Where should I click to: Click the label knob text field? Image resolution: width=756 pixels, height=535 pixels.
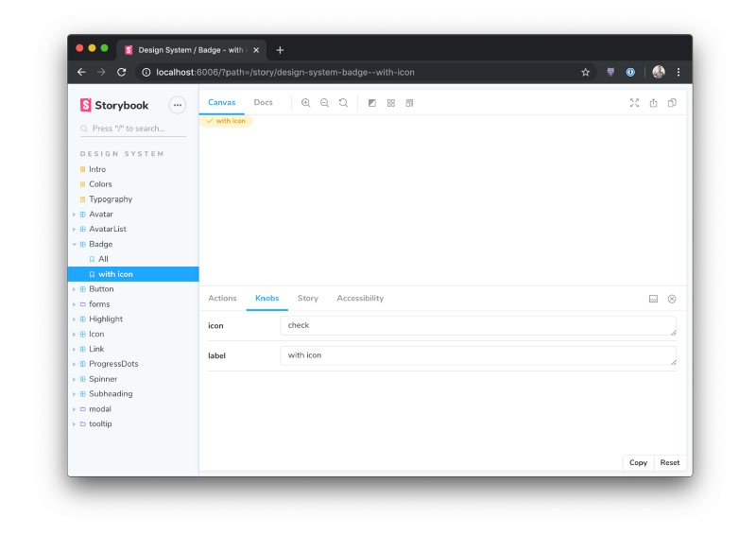(x=478, y=355)
